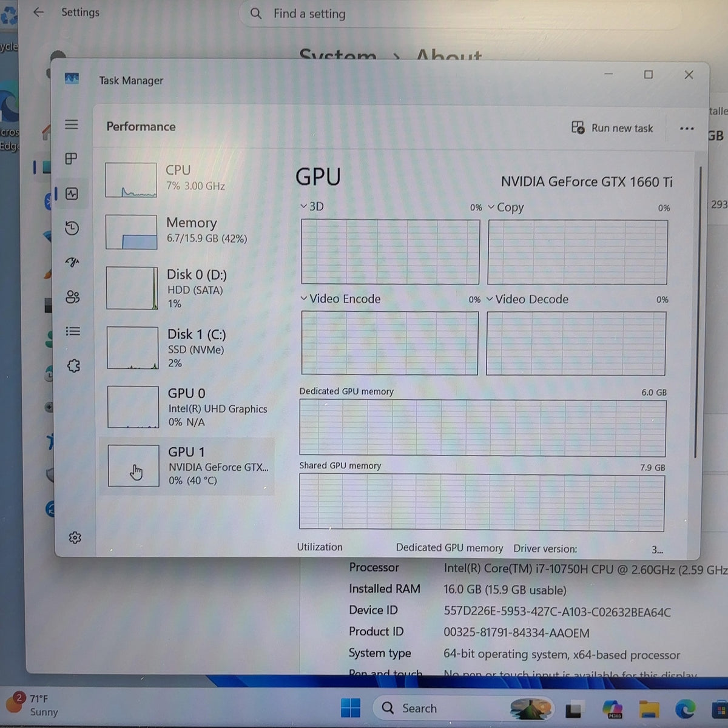Click the Driver version label

pos(545,548)
